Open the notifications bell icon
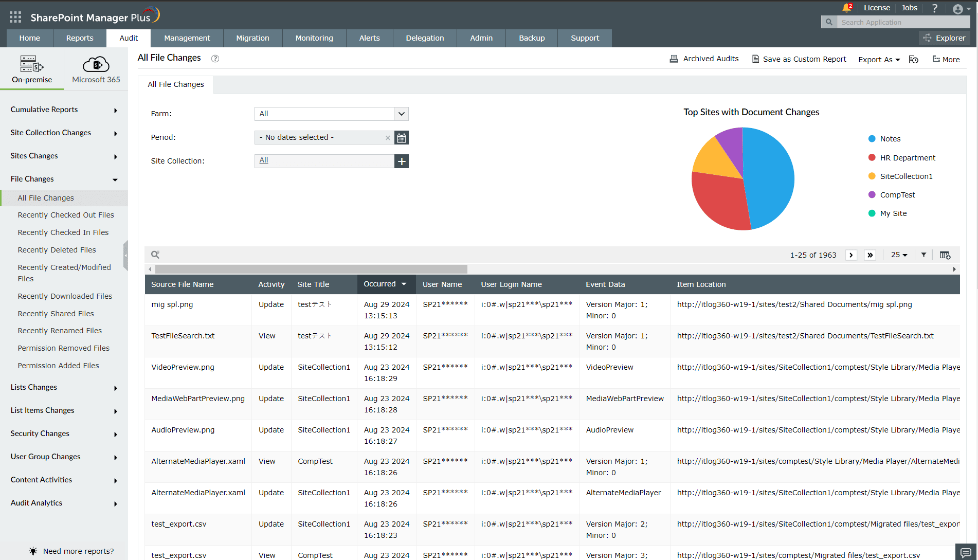Image resolution: width=978 pixels, height=560 pixels. click(x=847, y=8)
